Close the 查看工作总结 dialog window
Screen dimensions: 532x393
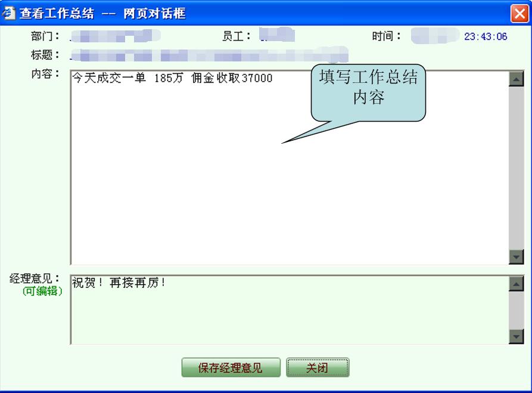(x=519, y=14)
